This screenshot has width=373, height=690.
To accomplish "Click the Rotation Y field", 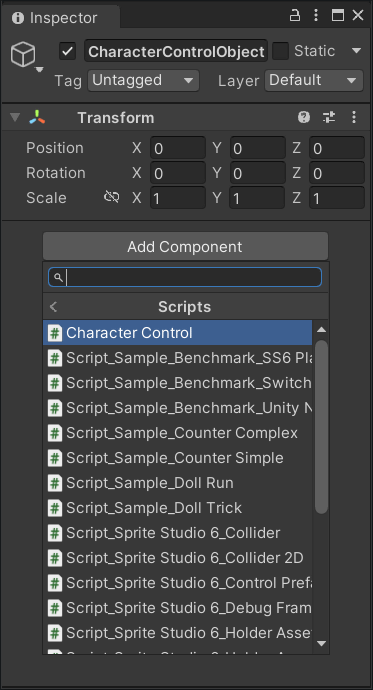I will [x=257, y=173].
